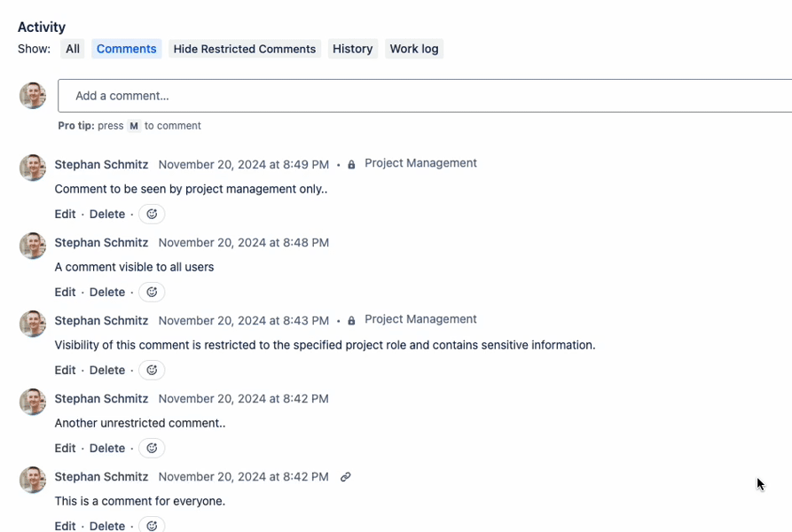Add a reaction to 'Another unrestricted comment..'

[151, 448]
